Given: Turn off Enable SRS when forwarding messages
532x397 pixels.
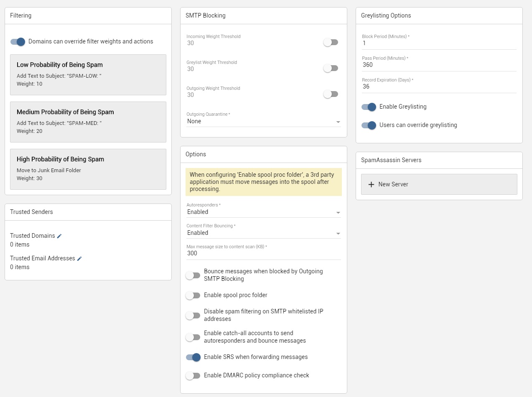Looking at the screenshot, I should tap(193, 357).
